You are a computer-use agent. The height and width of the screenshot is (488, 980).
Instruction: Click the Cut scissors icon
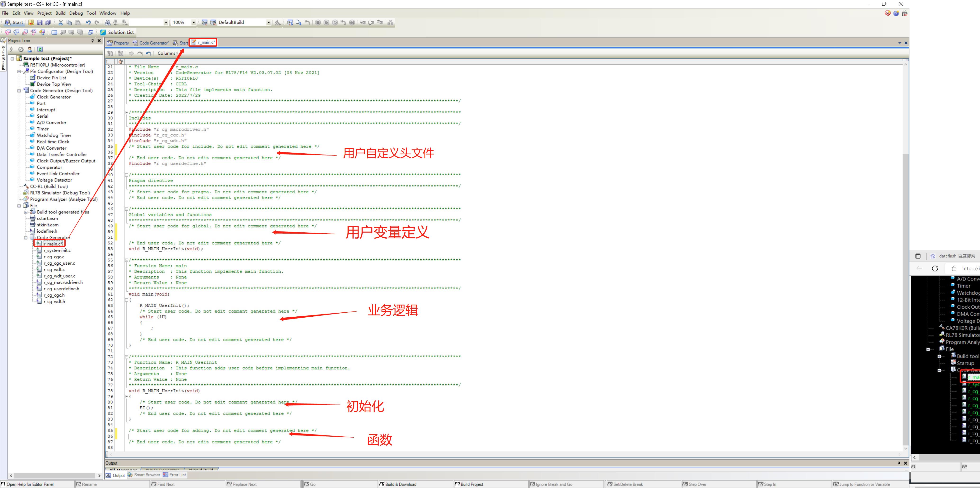click(x=60, y=22)
